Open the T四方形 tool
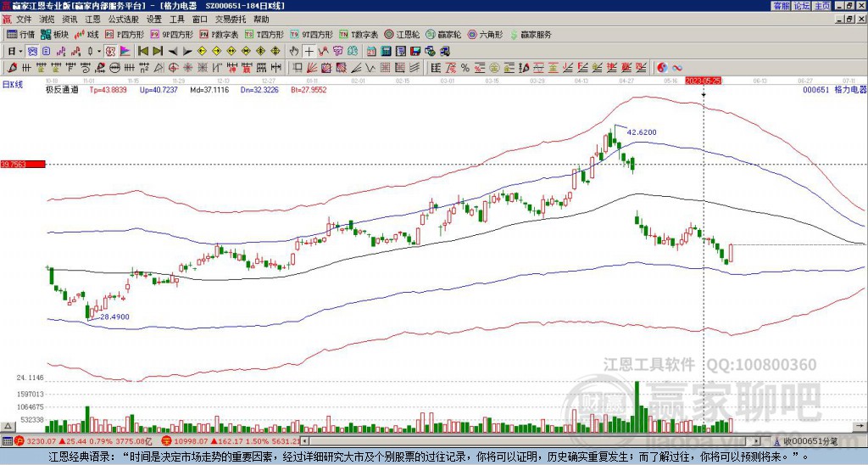The width and height of the screenshot is (868, 465). 264,34
